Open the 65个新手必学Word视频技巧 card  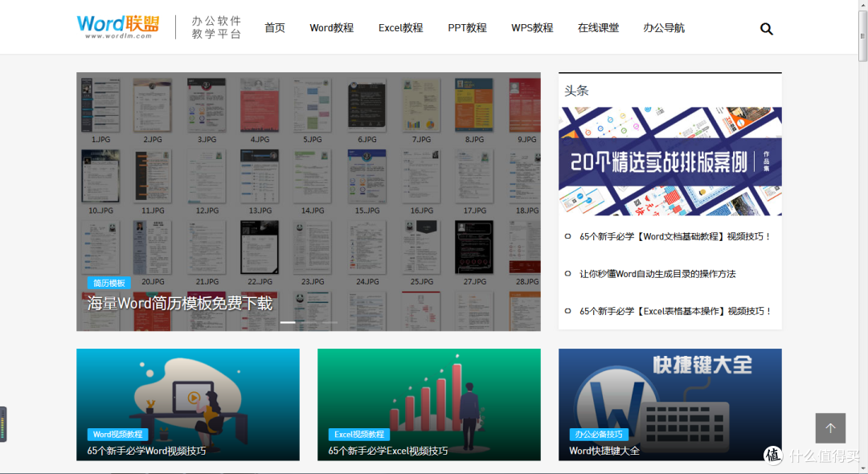[187, 404]
